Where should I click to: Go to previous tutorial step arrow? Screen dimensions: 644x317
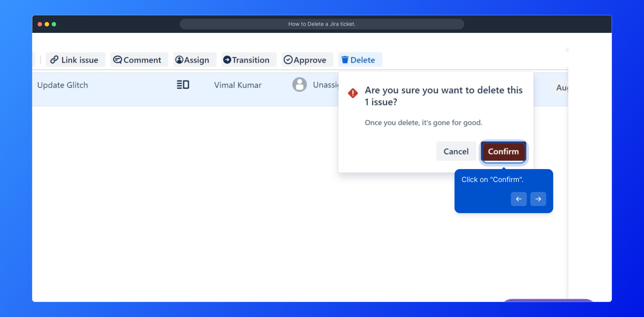pyautogui.click(x=519, y=199)
